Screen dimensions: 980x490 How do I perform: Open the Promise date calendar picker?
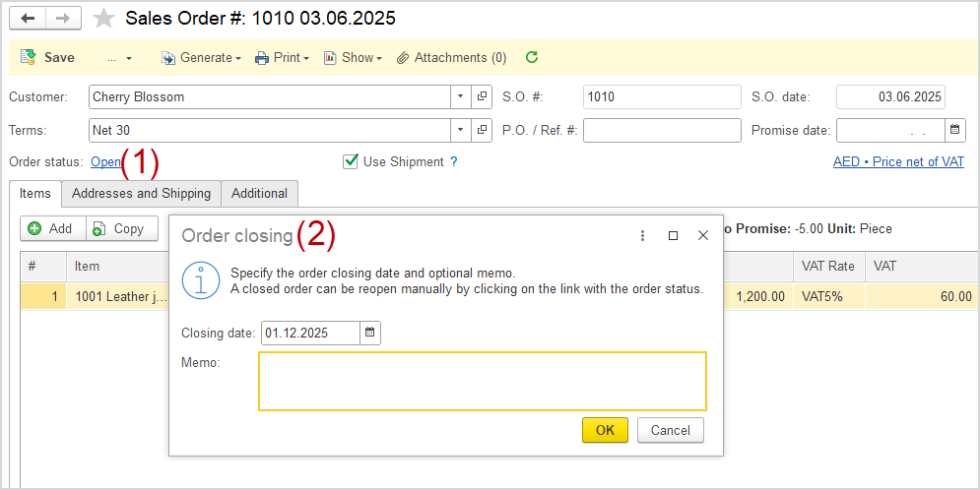click(955, 130)
